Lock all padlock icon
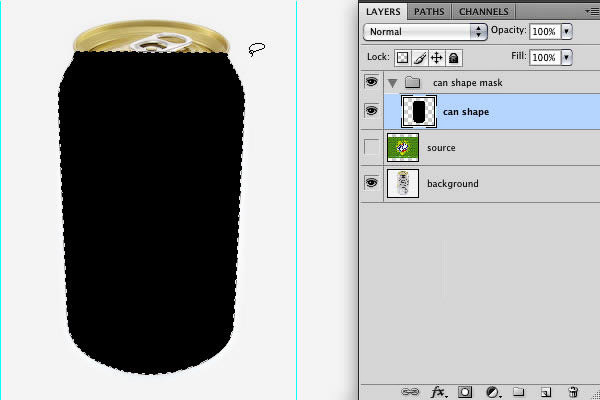 (x=453, y=58)
